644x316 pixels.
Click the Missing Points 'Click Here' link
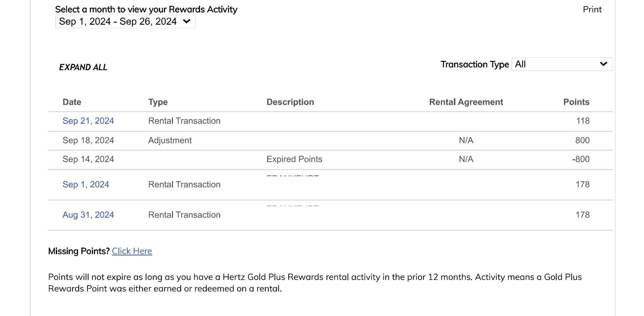(132, 251)
